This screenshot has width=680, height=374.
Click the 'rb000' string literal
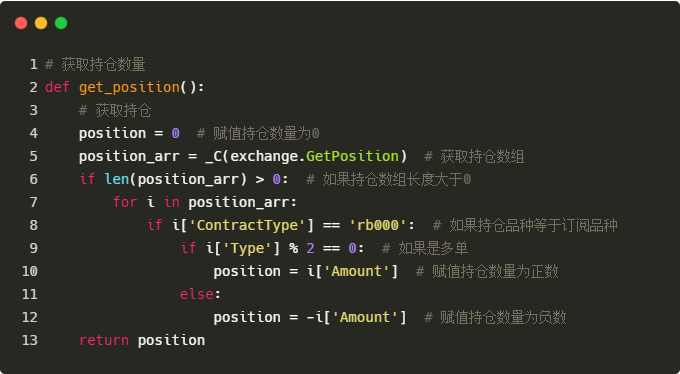point(378,225)
